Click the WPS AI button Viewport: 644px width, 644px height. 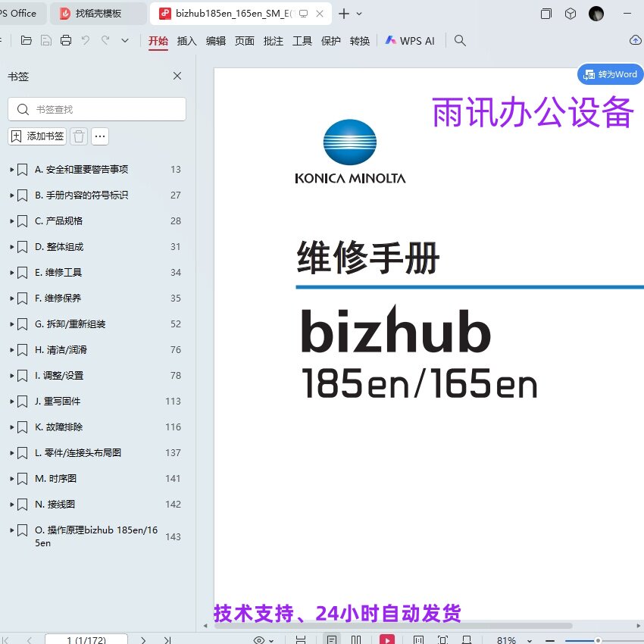pyautogui.click(x=410, y=41)
